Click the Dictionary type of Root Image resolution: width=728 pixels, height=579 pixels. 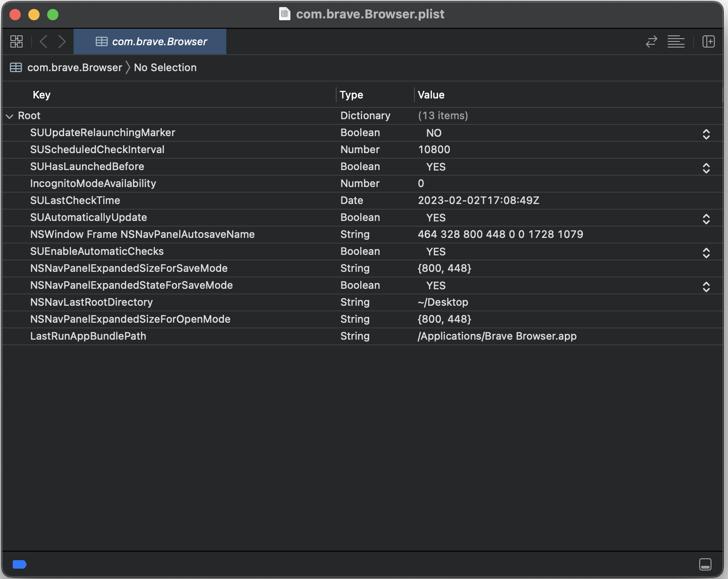365,116
